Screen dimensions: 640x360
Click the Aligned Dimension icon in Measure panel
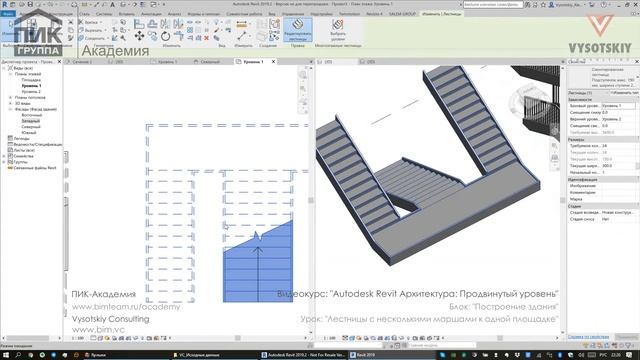(242, 37)
